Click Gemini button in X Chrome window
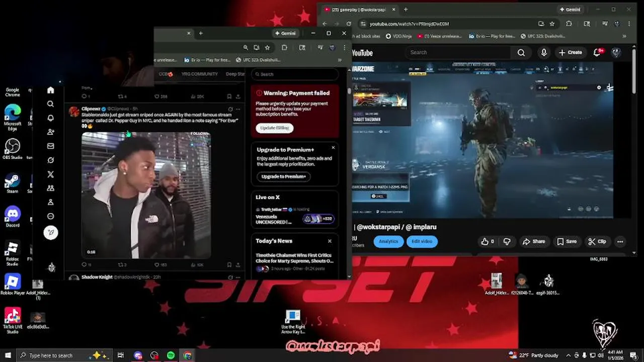Image resolution: width=644 pixels, height=362 pixels. 285,33
